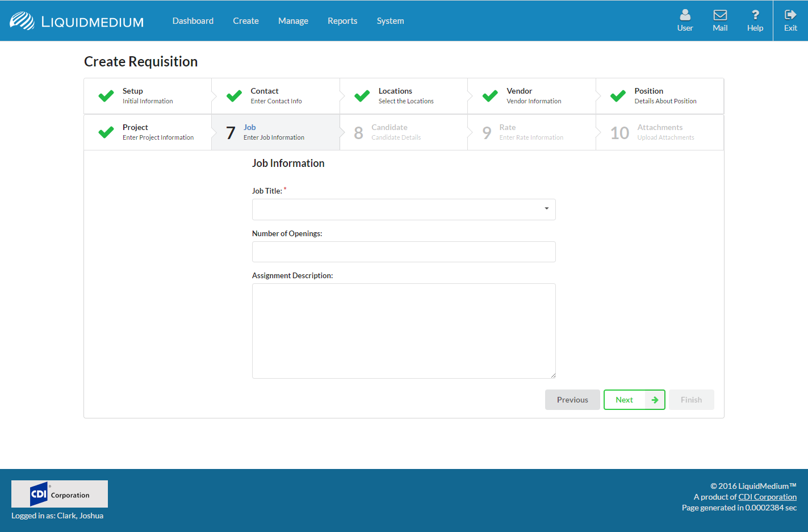Click the Exit sign-out icon
Screen dimensions: 808x532
pos(790,15)
